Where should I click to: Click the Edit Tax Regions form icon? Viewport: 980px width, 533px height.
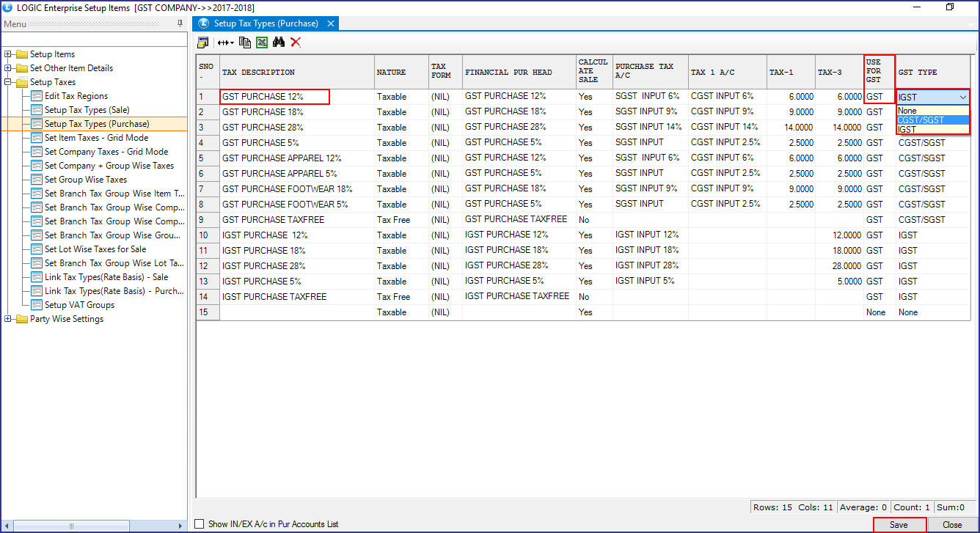36,96
